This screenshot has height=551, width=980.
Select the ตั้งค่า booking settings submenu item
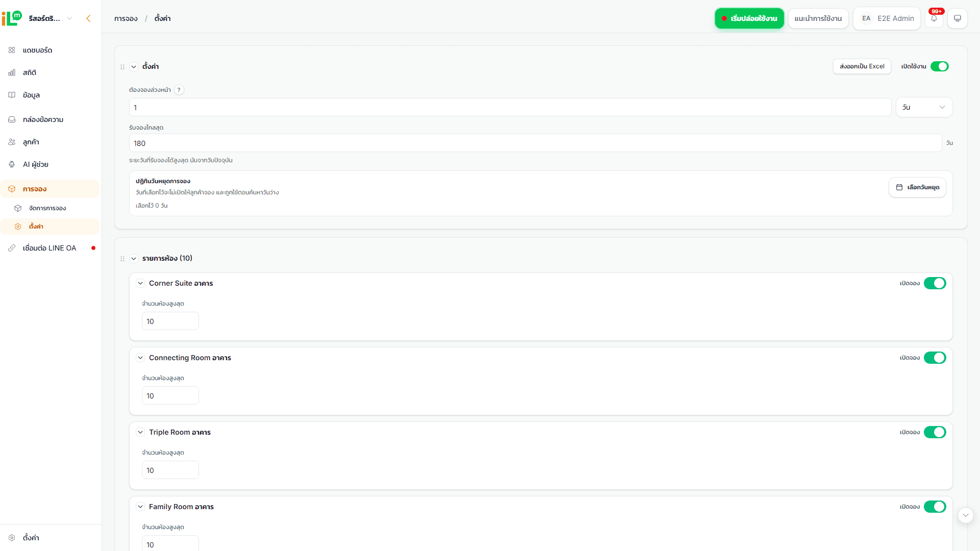pyautogui.click(x=50, y=227)
